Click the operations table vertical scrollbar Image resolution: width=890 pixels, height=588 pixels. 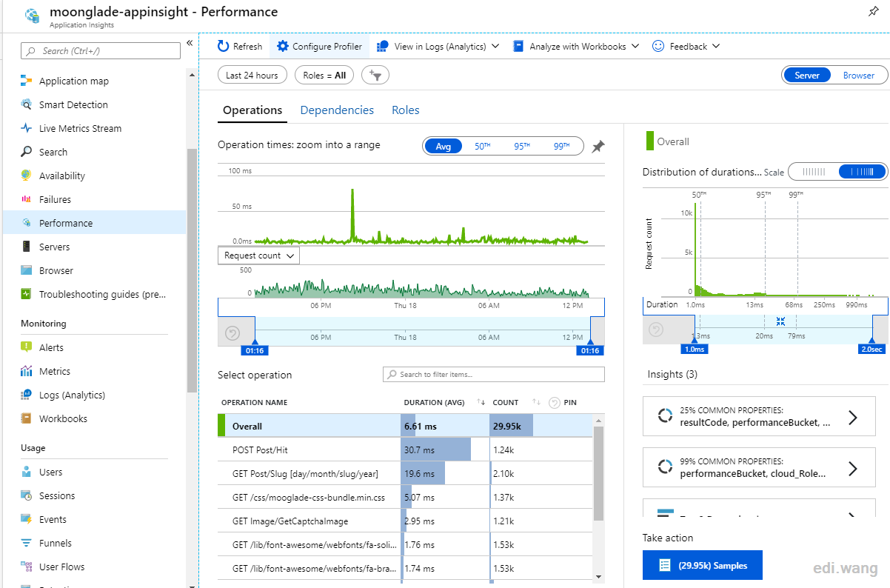599,474
